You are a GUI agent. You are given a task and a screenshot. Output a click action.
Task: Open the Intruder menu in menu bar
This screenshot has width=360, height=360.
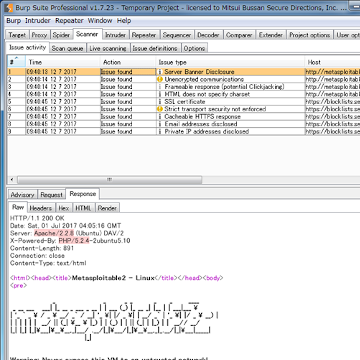pos(38,21)
